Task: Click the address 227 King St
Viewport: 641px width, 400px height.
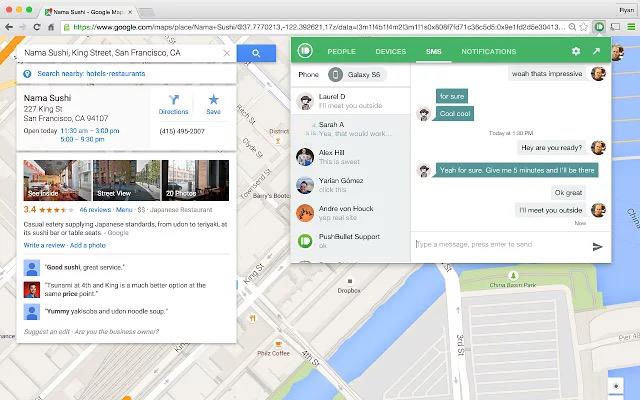Action: [43, 109]
